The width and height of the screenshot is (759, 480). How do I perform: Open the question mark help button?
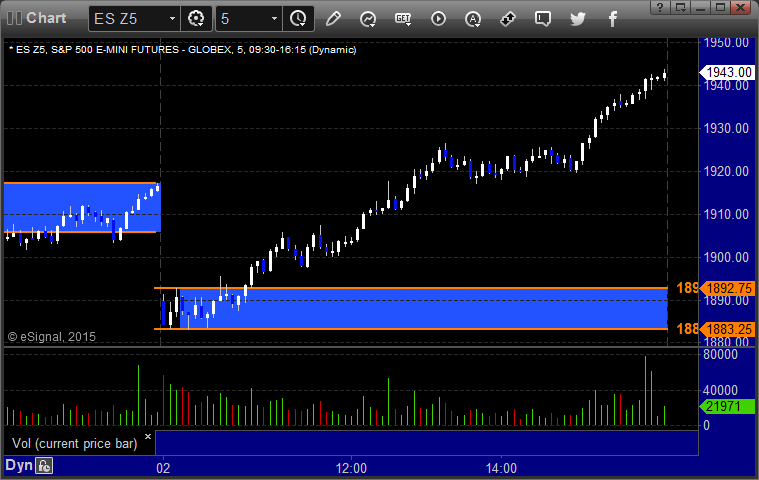(660, 7)
